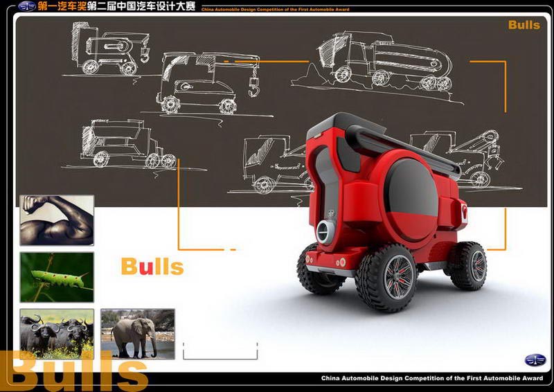Click the crane hook in the sketch

tap(253, 87)
